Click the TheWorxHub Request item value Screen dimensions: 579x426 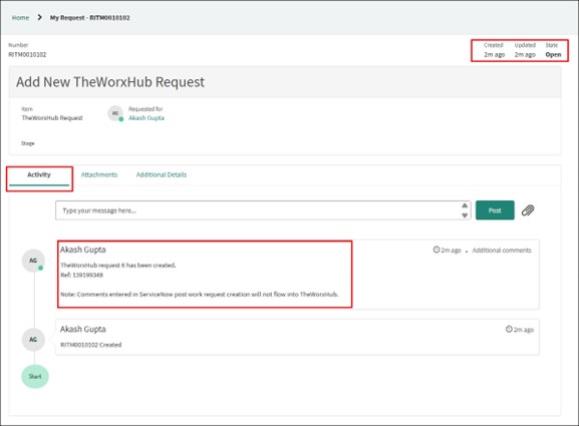[x=52, y=118]
